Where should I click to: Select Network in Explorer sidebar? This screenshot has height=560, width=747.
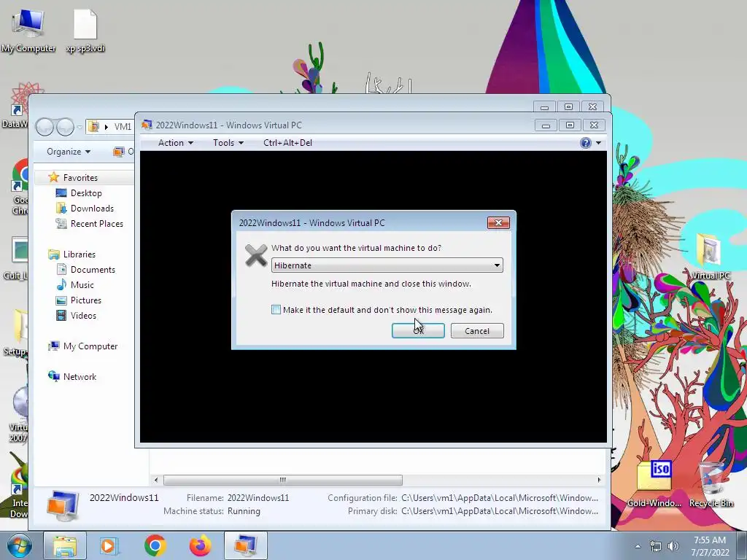[80, 377]
